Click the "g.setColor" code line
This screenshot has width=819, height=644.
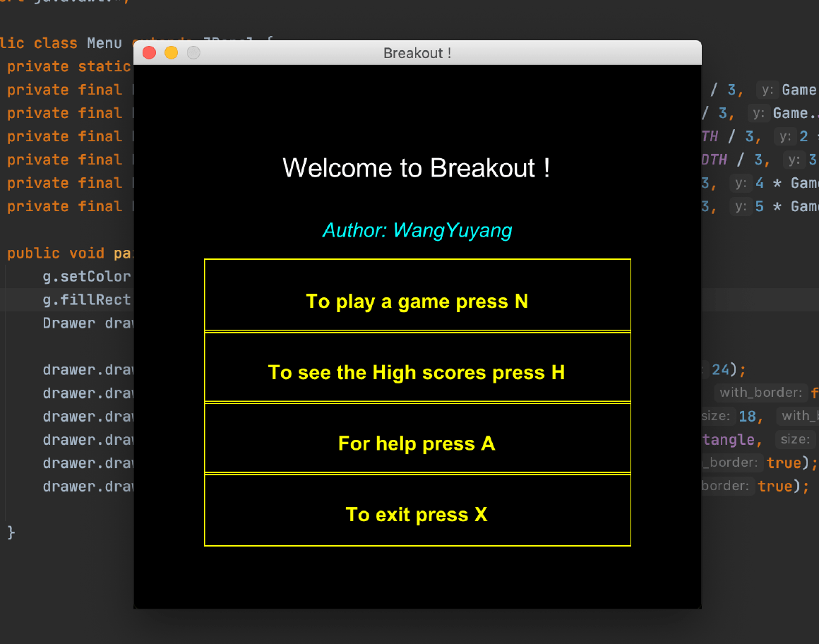click(87, 276)
